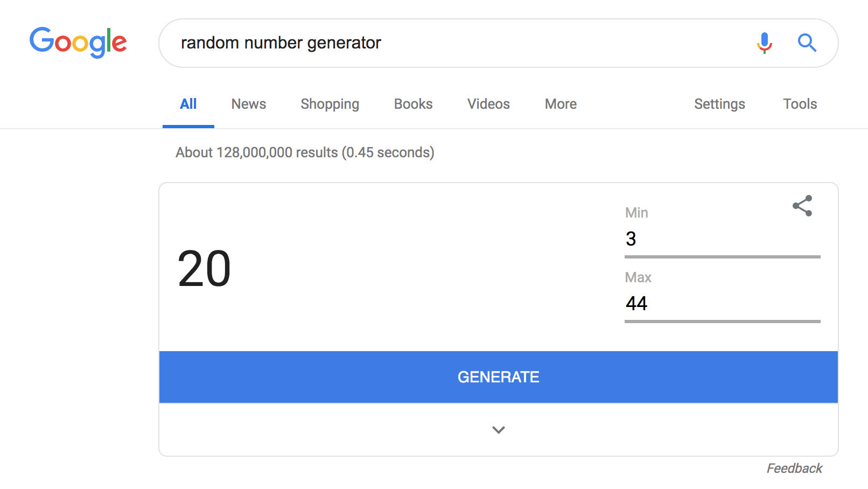Start voice search with the microphone icon

[764, 43]
